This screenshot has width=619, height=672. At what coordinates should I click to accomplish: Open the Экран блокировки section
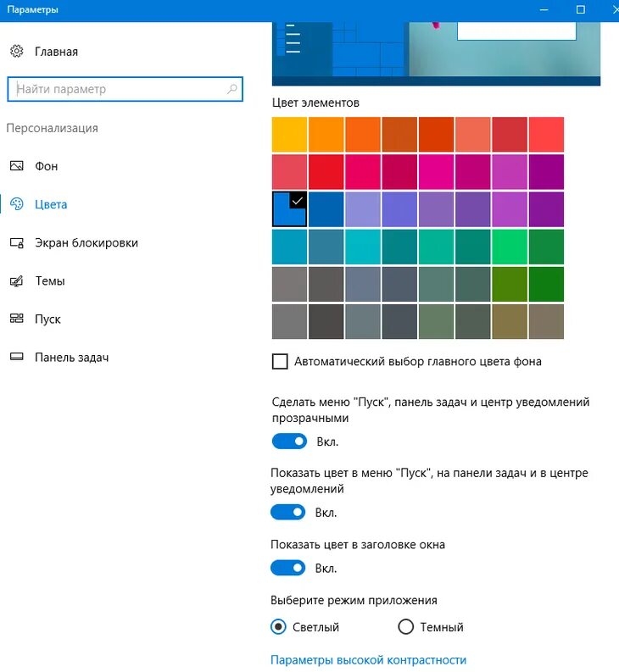click(x=86, y=243)
